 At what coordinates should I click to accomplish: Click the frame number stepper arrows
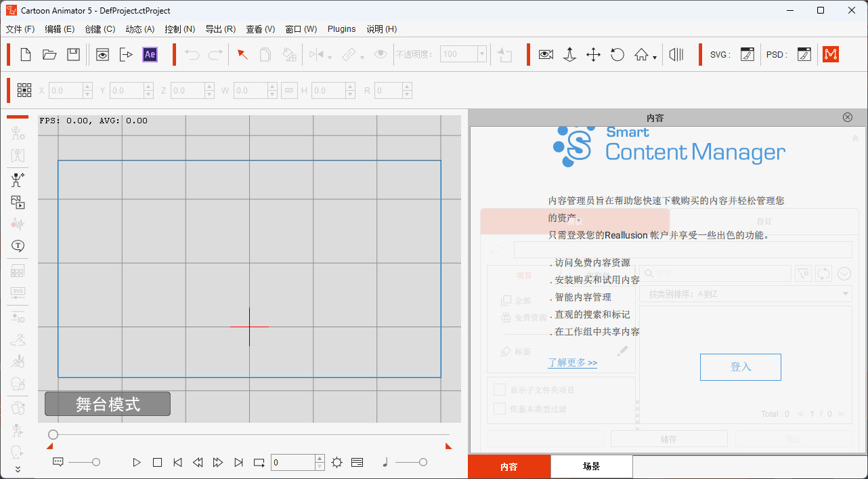click(x=320, y=462)
